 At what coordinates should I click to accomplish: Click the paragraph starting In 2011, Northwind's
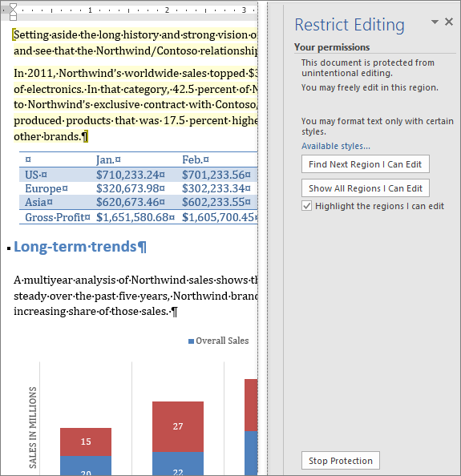tap(135, 105)
